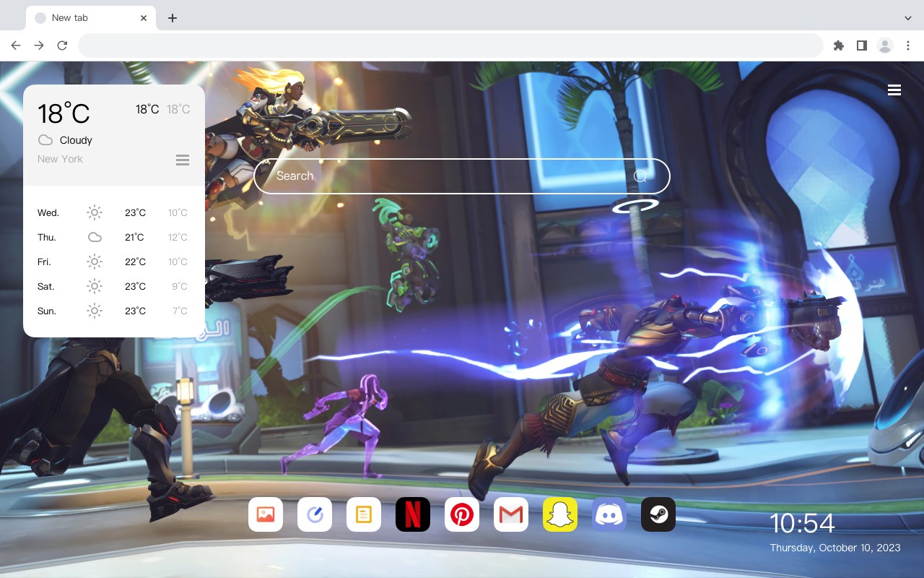
Task: Click Thursday's high temperature 21°C
Action: tap(135, 237)
